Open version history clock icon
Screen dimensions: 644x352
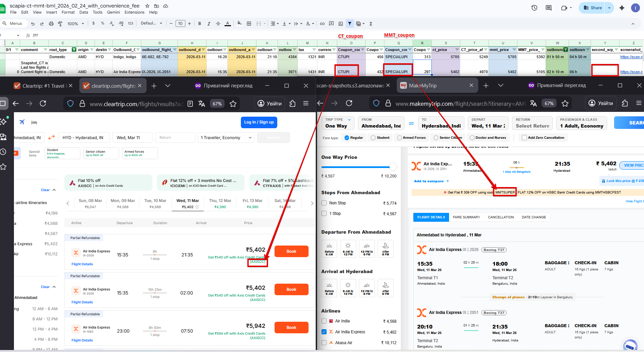pyautogui.click(x=534, y=8)
